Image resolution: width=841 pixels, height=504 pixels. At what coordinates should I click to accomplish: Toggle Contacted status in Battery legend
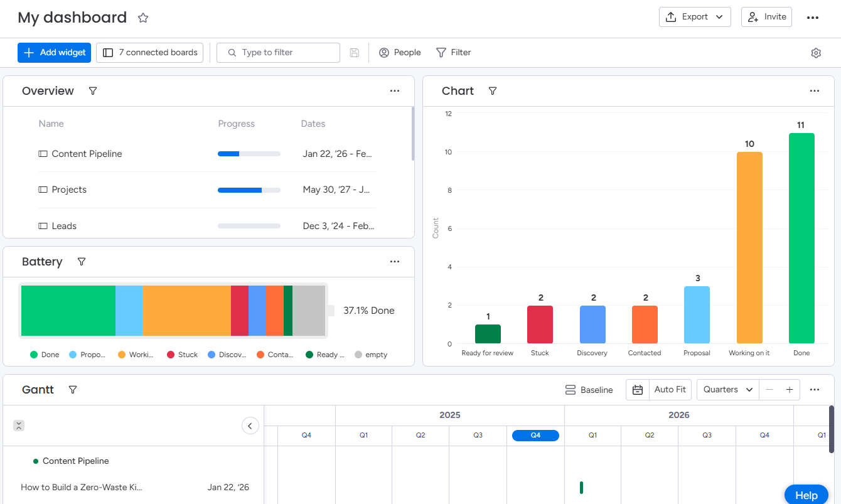point(275,355)
